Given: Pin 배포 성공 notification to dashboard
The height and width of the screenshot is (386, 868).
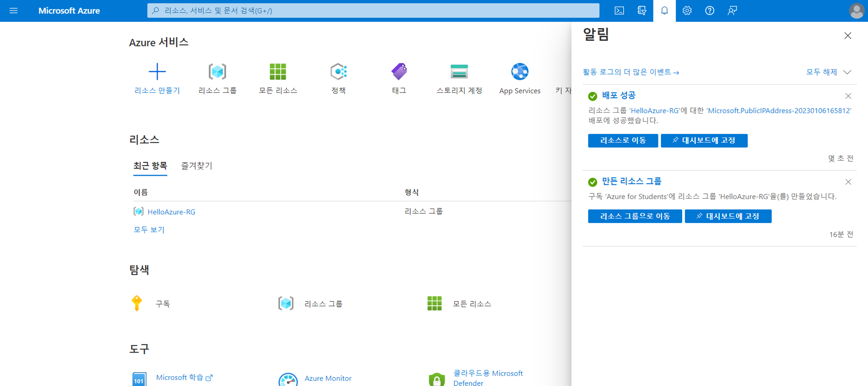Looking at the screenshot, I should pyautogui.click(x=704, y=141).
